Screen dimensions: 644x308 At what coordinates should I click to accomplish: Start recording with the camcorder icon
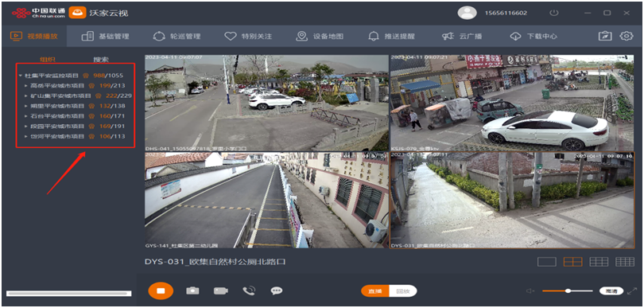(x=220, y=290)
